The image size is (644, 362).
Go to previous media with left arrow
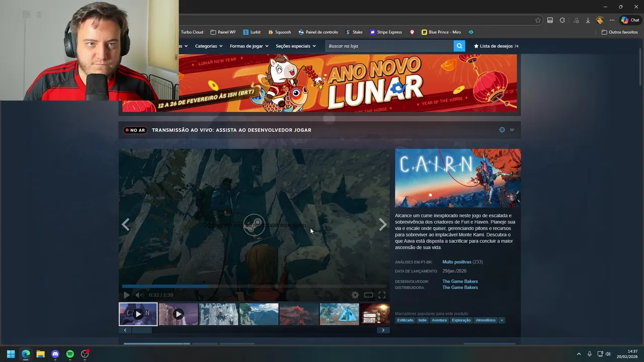click(x=126, y=225)
